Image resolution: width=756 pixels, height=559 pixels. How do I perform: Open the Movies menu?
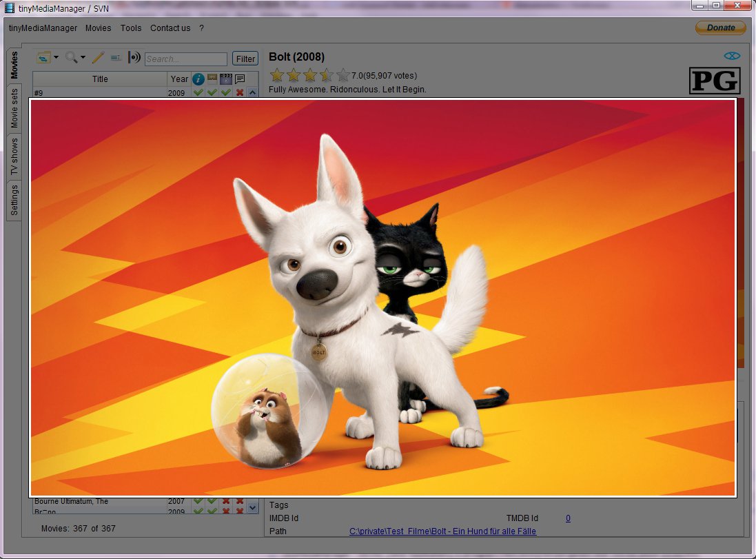pos(99,28)
